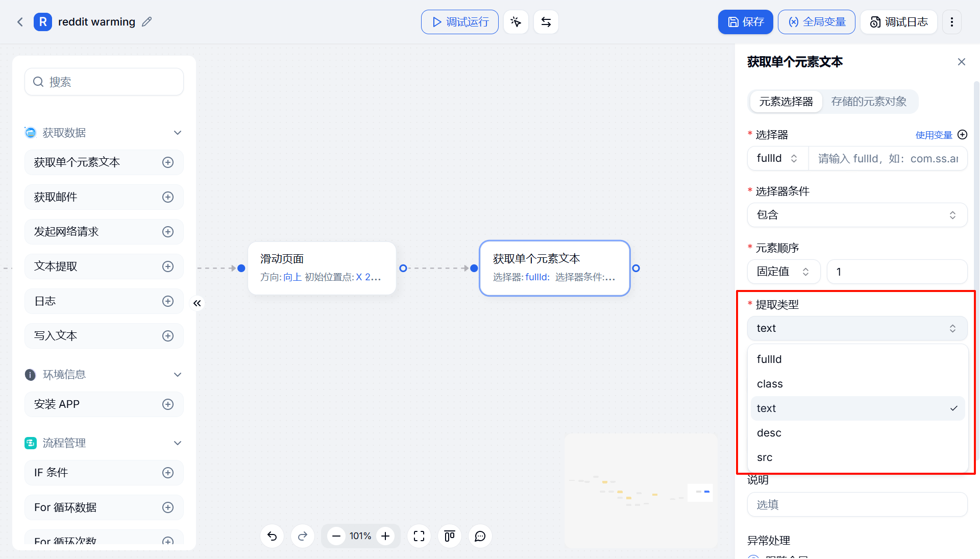The width and height of the screenshot is (980, 559).
Task: Collapse the 环境信息 category
Action: (178, 375)
